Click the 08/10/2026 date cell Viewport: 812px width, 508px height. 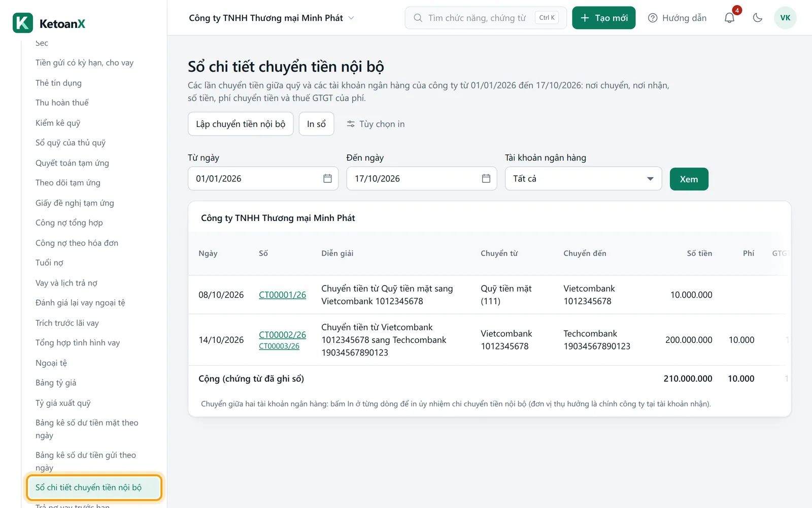coord(221,295)
